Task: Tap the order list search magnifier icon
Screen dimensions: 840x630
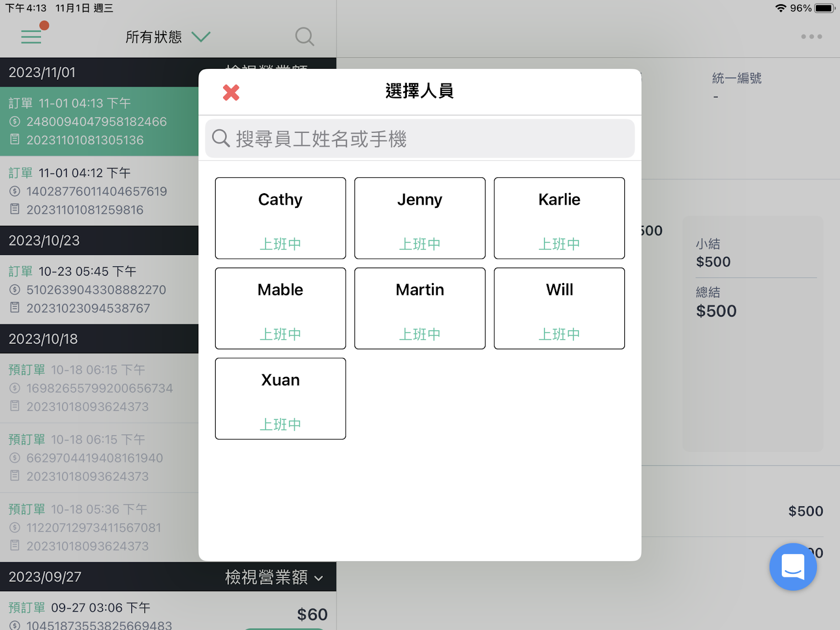Action: (x=304, y=37)
